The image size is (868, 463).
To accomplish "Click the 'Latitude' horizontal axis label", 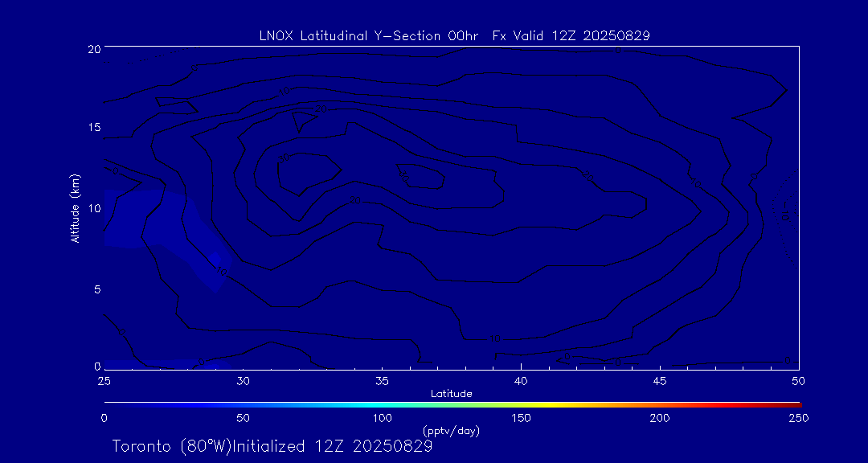I will point(451,394).
